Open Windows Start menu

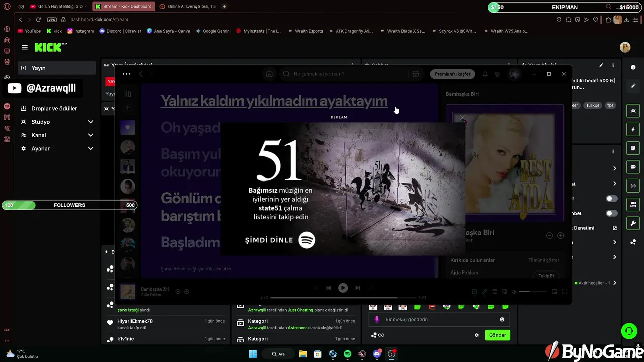[x=253, y=354]
